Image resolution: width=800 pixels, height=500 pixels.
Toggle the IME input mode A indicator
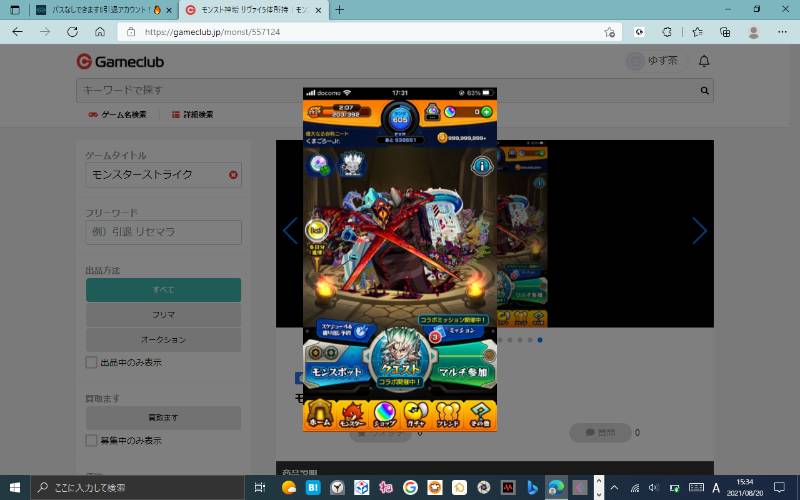(x=716, y=488)
